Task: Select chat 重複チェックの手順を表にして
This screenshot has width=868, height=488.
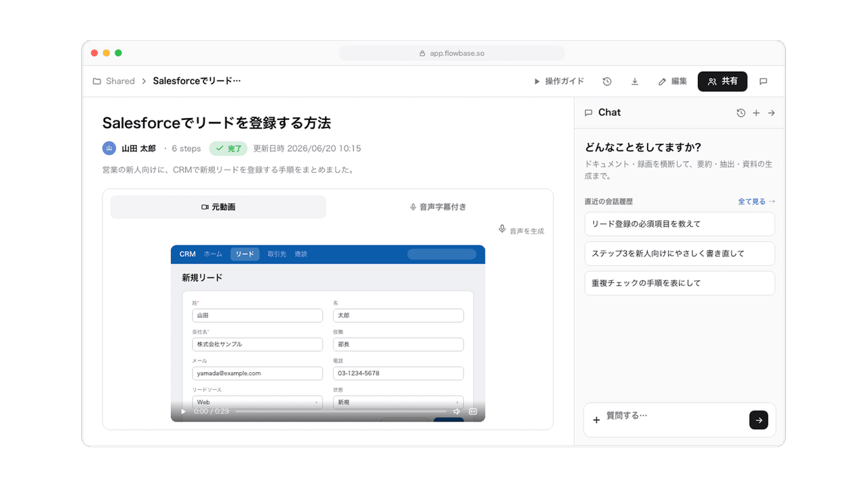Action: (x=679, y=283)
